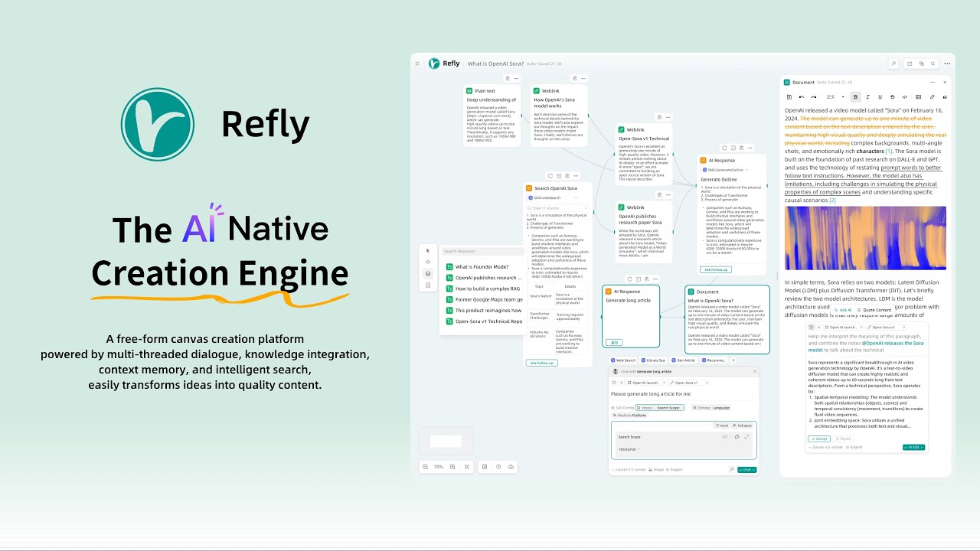Click Ask Follow up under Search OpenAI Sora
The height and width of the screenshot is (551, 980).
pos(542,363)
